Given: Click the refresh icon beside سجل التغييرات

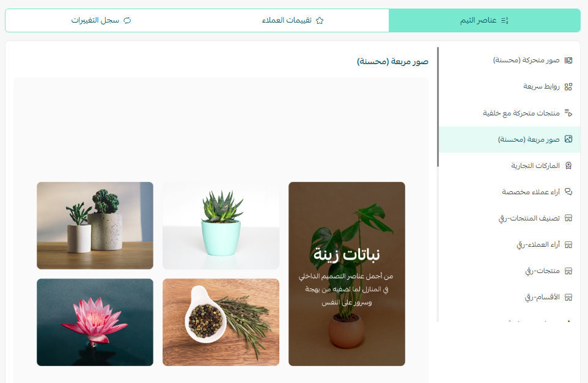Looking at the screenshot, I should click(128, 21).
